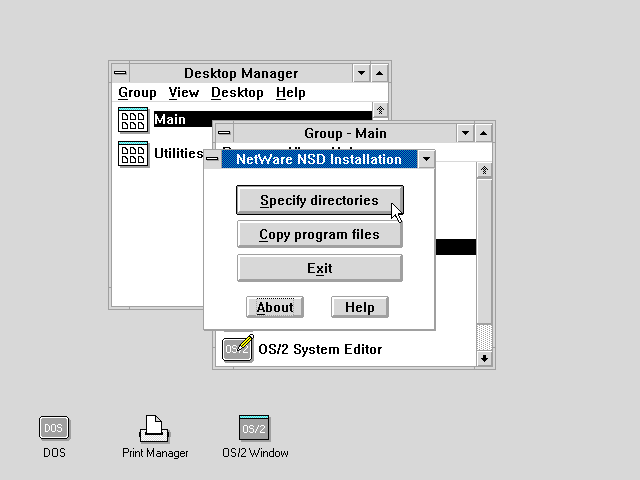640x480 pixels.
Task: Open the Group menu in Desktop Manager
Action: tap(137, 93)
